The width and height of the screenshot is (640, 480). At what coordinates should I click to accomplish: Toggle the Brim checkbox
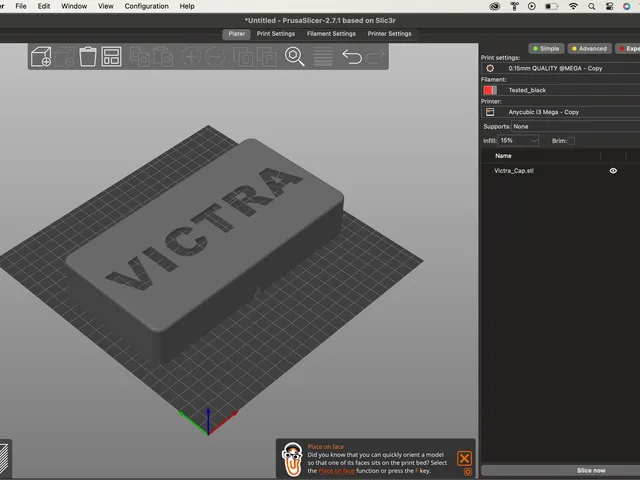pos(571,141)
